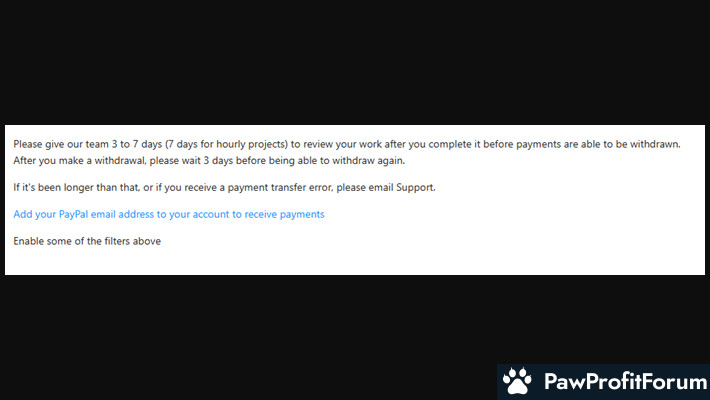Click the word Support in the error sentence
Viewport: 710px width, 400px height.
415,188
